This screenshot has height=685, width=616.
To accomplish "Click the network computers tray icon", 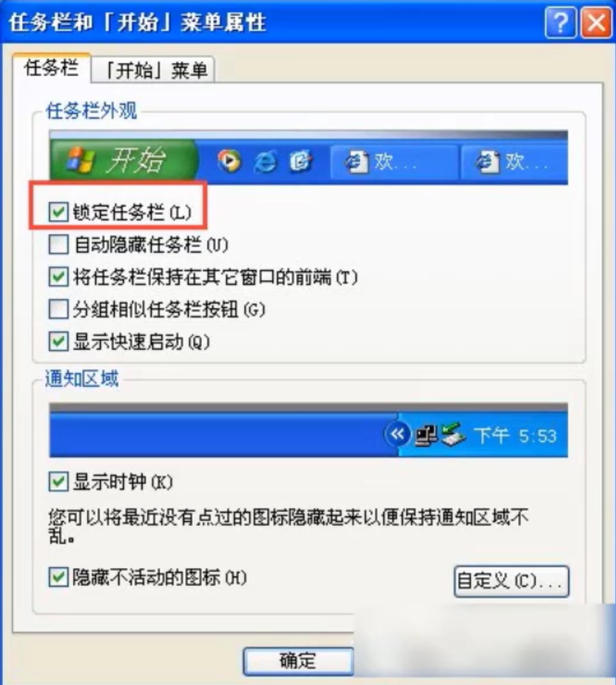I will coord(426,435).
